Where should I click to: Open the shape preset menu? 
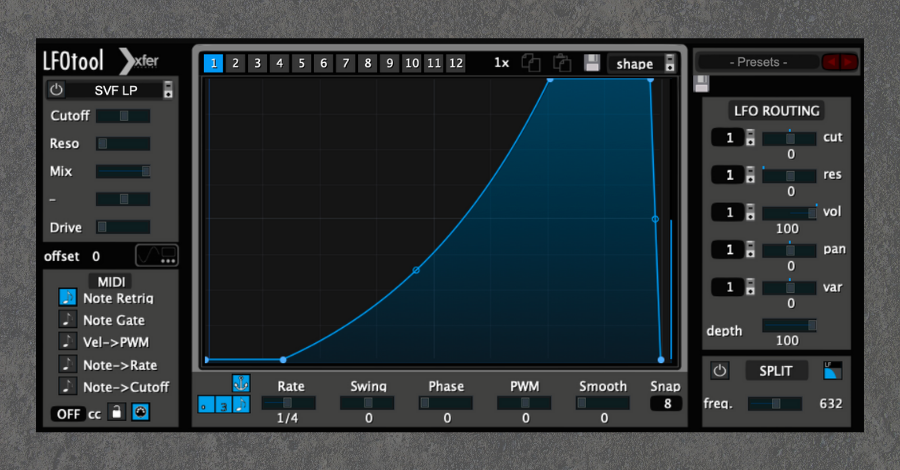(x=635, y=64)
